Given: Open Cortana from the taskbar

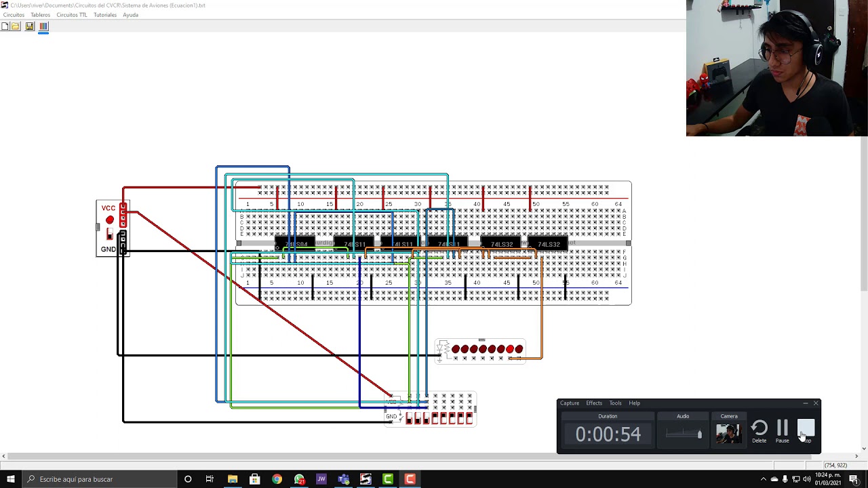Looking at the screenshot, I should (188, 479).
